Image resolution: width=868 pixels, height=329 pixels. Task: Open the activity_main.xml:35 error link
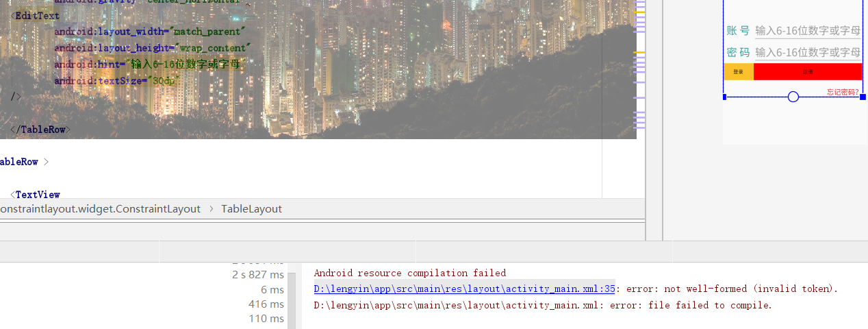[464, 289]
